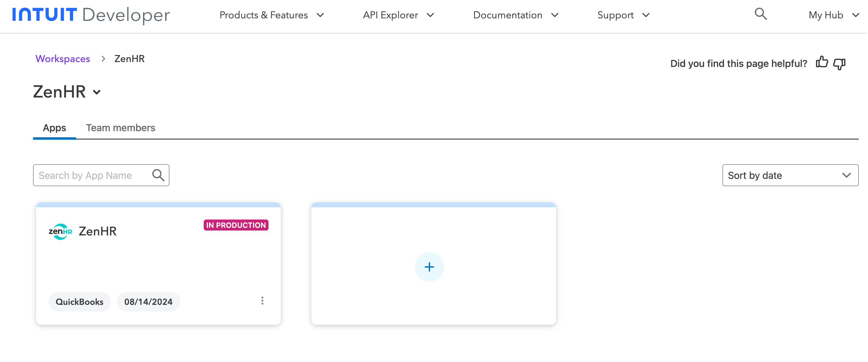
Task: Open the ZenHR workspace switcher chevron
Action: coord(97,92)
